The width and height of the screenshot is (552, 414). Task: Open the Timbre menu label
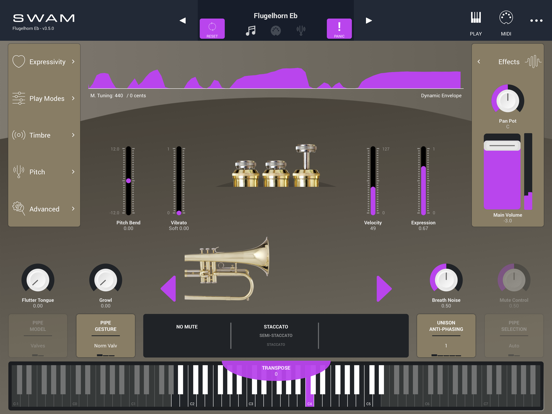click(40, 135)
